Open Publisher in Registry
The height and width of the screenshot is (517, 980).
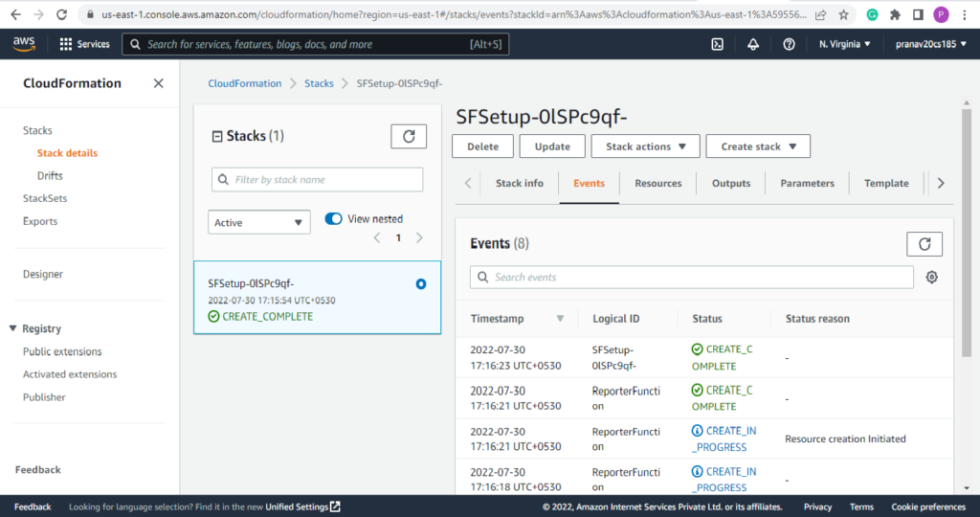[x=44, y=397]
